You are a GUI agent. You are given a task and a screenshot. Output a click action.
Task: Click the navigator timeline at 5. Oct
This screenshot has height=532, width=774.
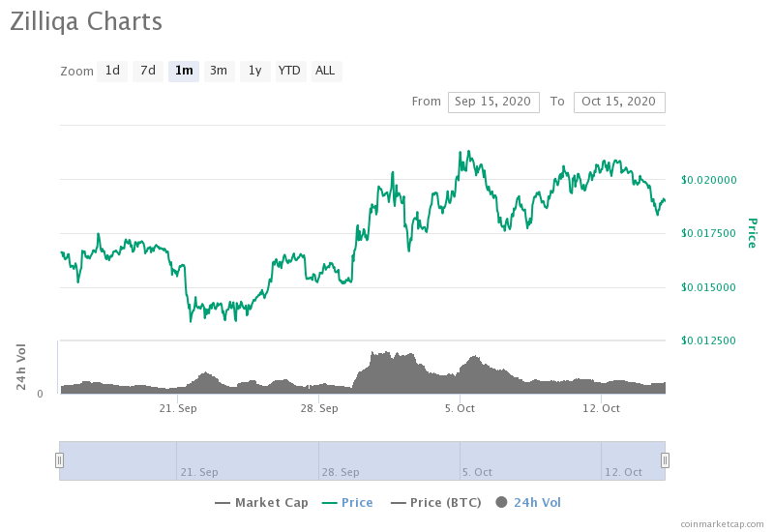click(477, 472)
